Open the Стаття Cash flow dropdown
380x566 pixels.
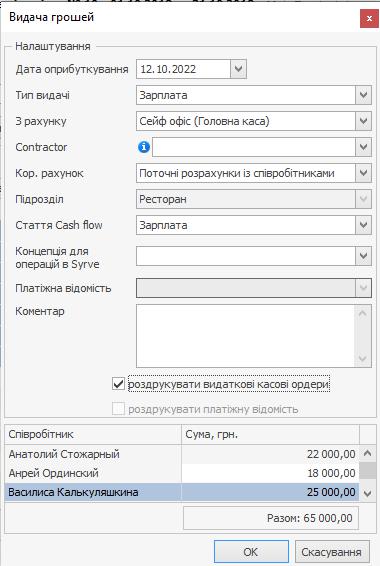point(363,225)
